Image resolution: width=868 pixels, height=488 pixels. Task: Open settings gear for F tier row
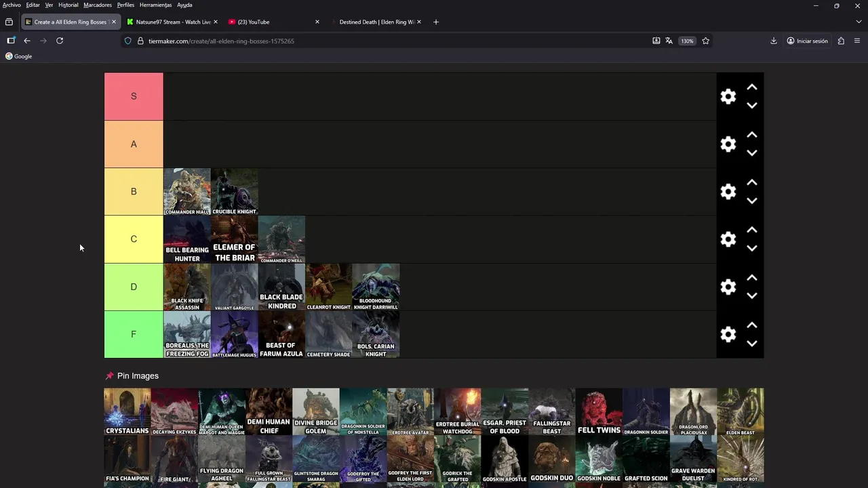tap(728, 334)
